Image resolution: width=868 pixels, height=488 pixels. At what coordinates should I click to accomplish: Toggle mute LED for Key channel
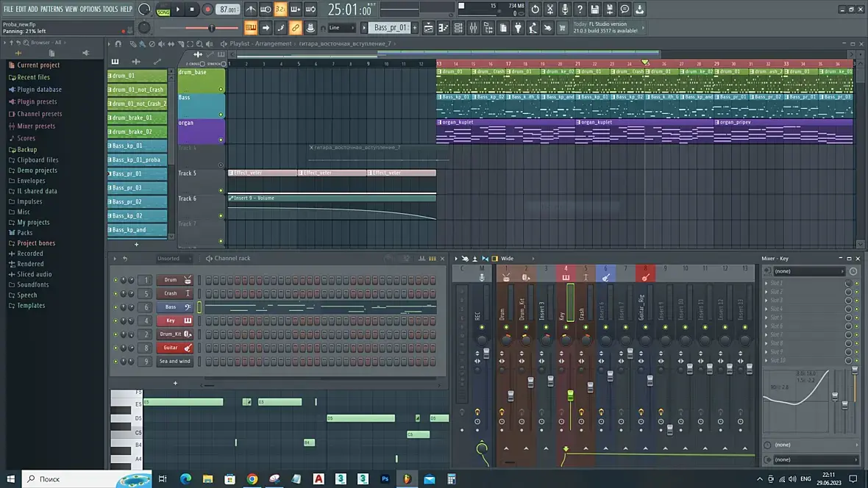(115, 321)
